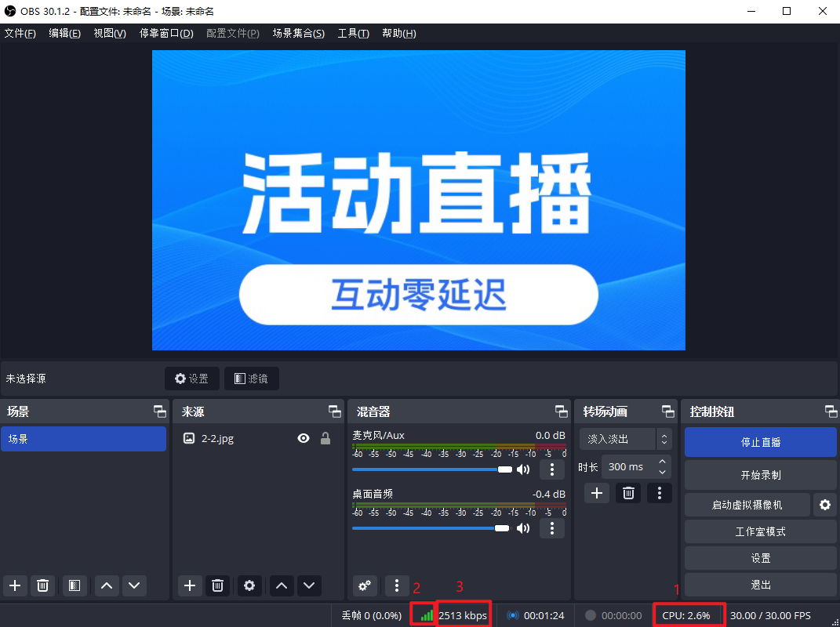Open the 场景集合(S) menu
The height and width of the screenshot is (627, 840).
pos(298,33)
